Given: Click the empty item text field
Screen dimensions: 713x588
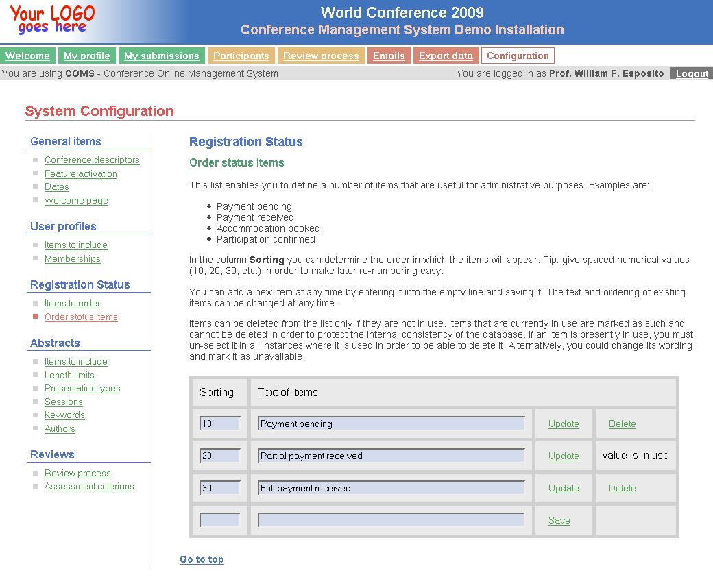Looking at the screenshot, I should [x=391, y=520].
